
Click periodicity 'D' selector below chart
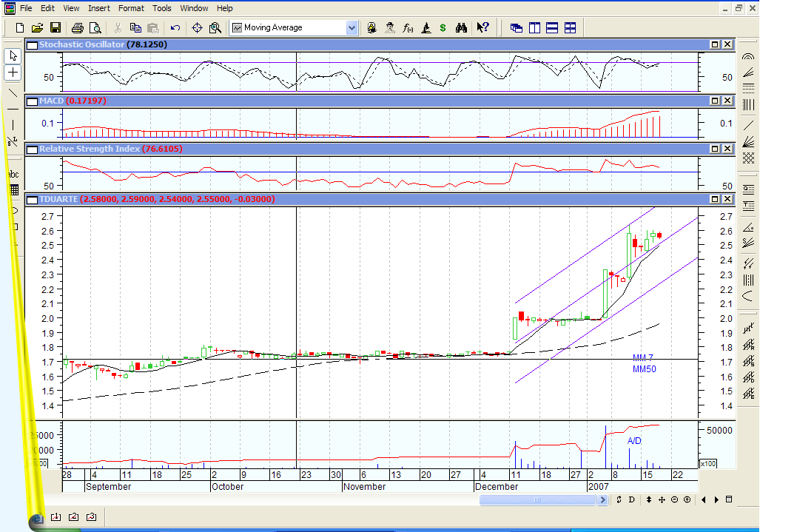[631, 499]
